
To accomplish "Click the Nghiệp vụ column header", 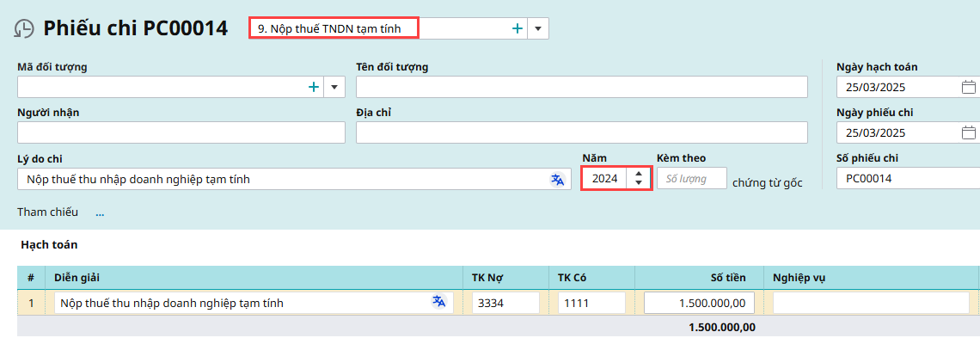I will (871, 278).
